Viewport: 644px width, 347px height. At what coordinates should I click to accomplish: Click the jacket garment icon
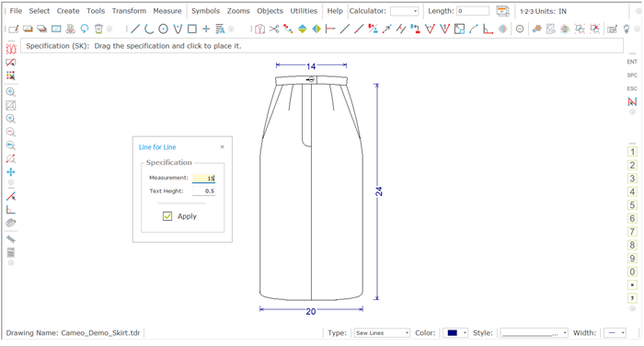click(x=259, y=29)
